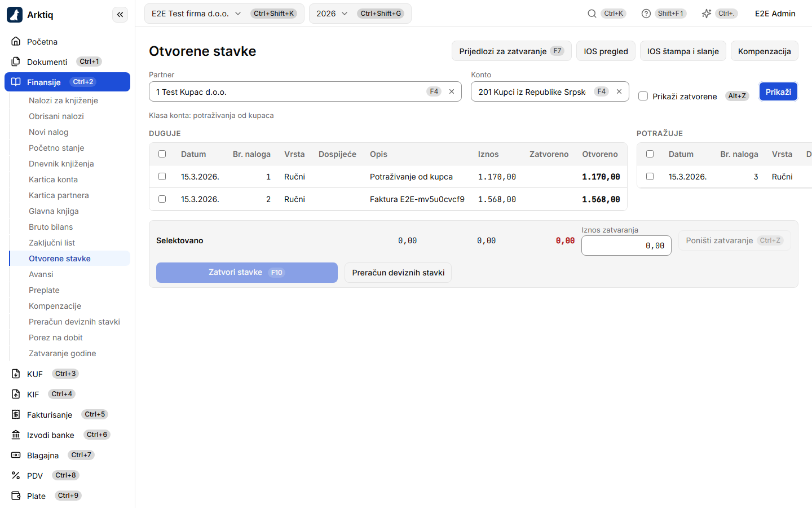
Task: Click the Prikaži button
Action: 778,91
